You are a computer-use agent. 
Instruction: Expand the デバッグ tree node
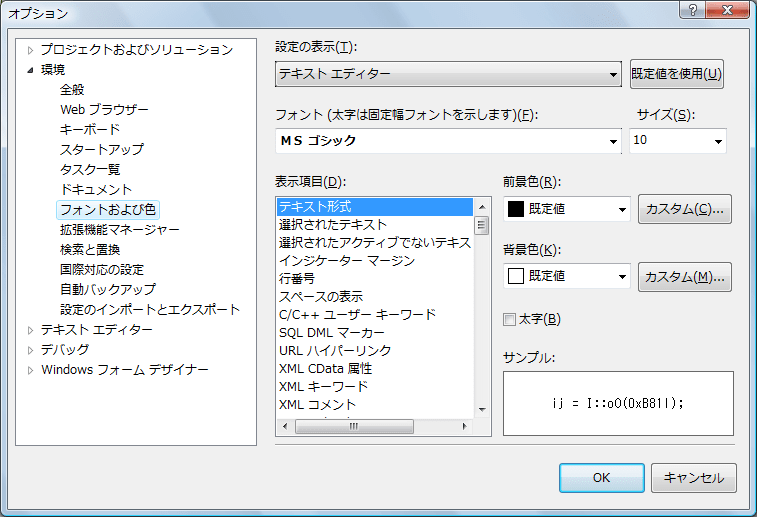click(31, 350)
